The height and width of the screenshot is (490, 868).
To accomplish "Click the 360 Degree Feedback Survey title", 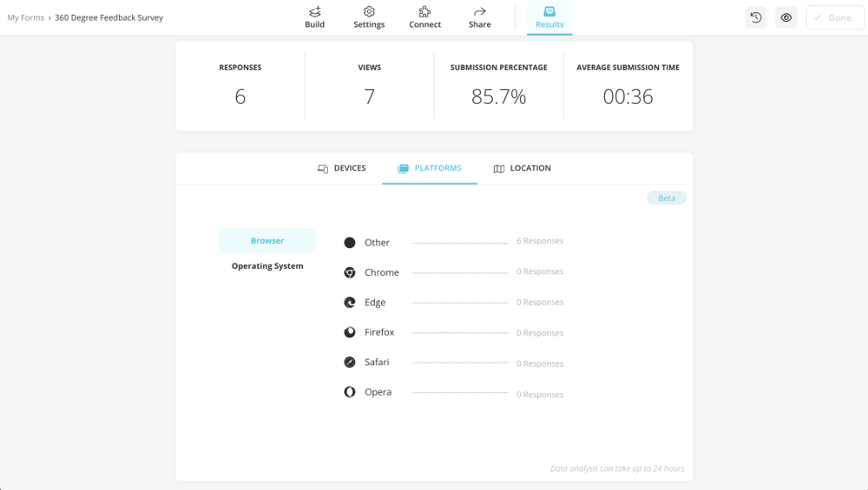I will coord(109,17).
